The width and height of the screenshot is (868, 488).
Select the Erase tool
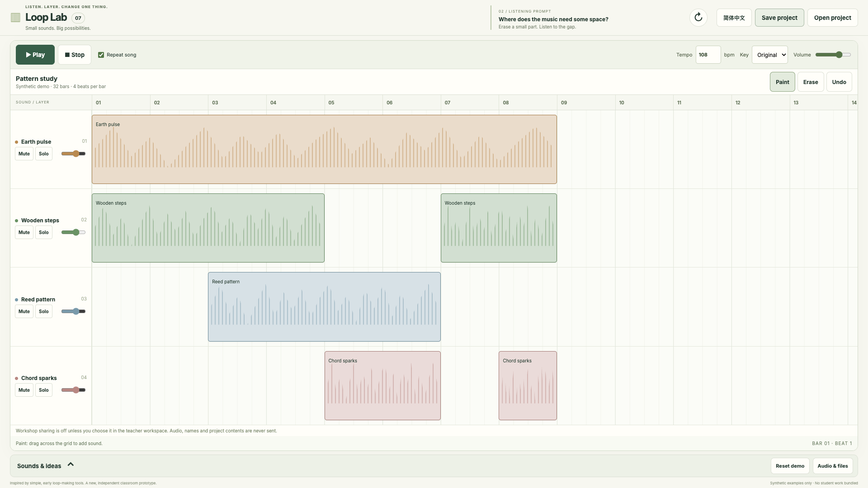pyautogui.click(x=810, y=82)
